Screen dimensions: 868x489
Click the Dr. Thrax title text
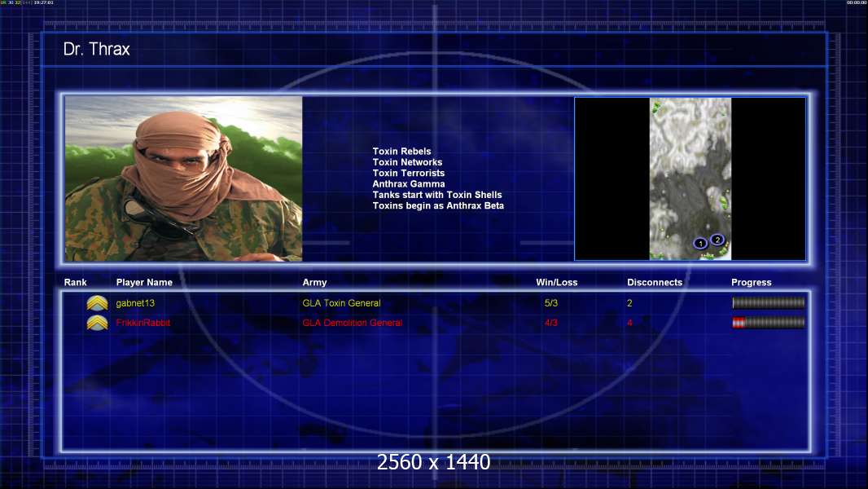tap(96, 49)
